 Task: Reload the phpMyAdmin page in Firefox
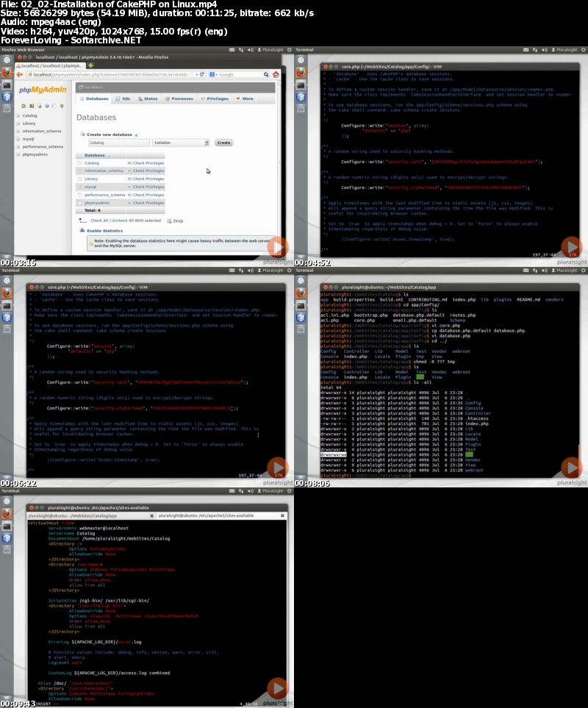pos(202,74)
